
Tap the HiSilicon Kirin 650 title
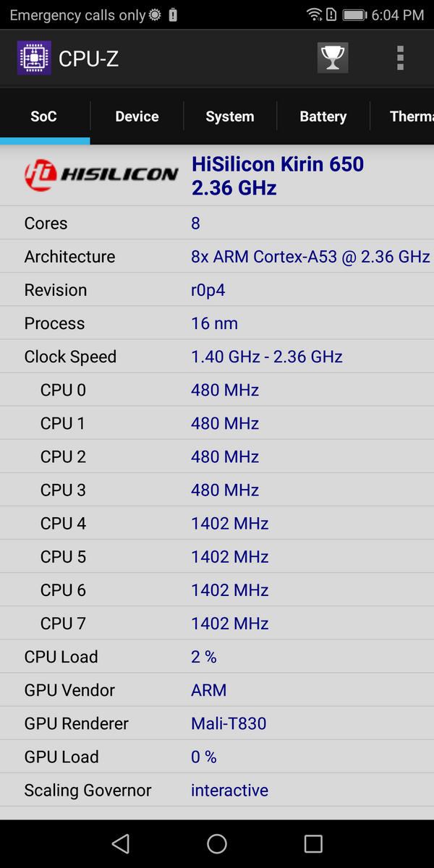pos(278,164)
